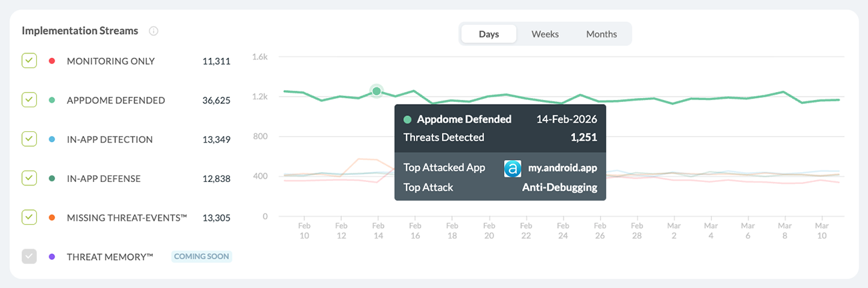The image size is (868, 288).
Task: Uncheck the Monitoring Only checkbox
Action: point(29,61)
